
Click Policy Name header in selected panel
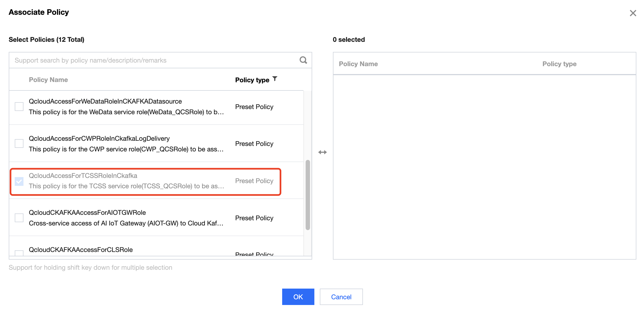click(x=358, y=64)
